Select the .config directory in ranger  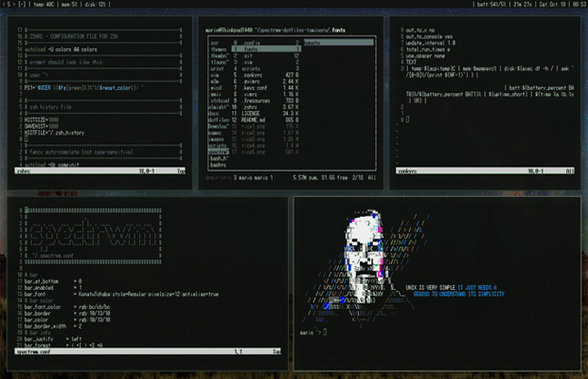(266, 43)
